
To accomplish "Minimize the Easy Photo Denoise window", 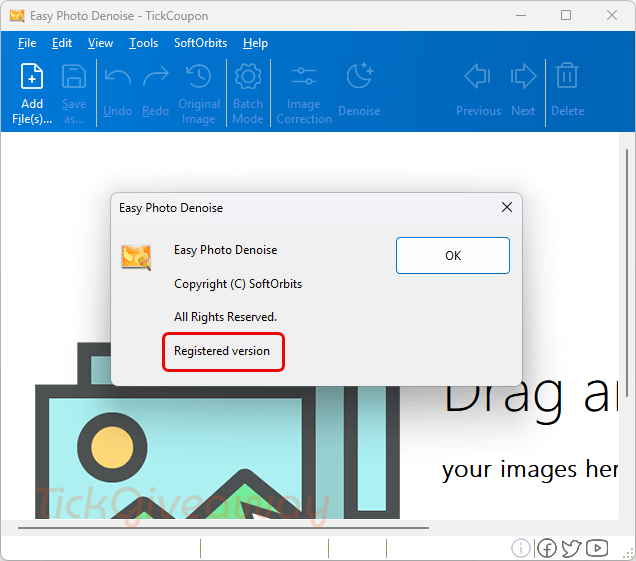I will tap(521, 16).
